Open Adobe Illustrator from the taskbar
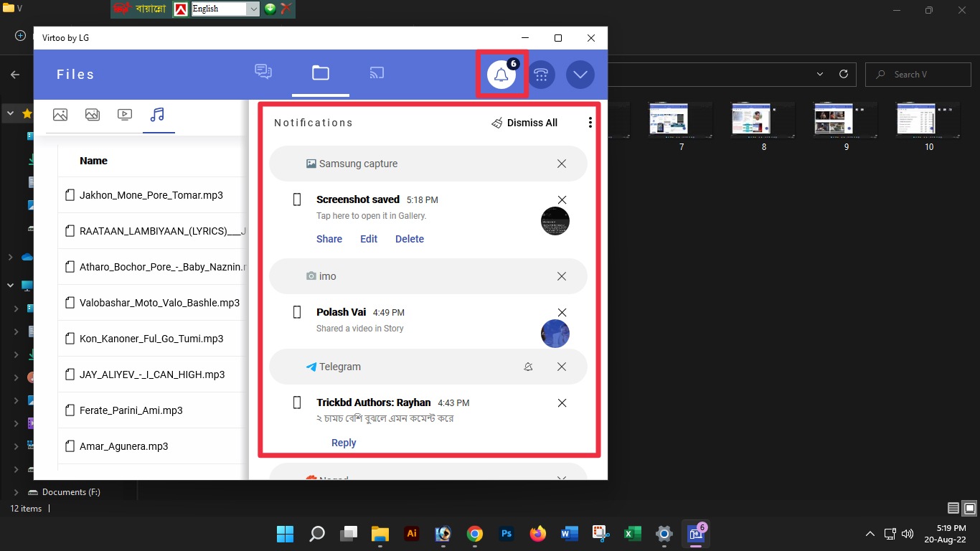This screenshot has width=980, height=551. pyautogui.click(x=412, y=534)
